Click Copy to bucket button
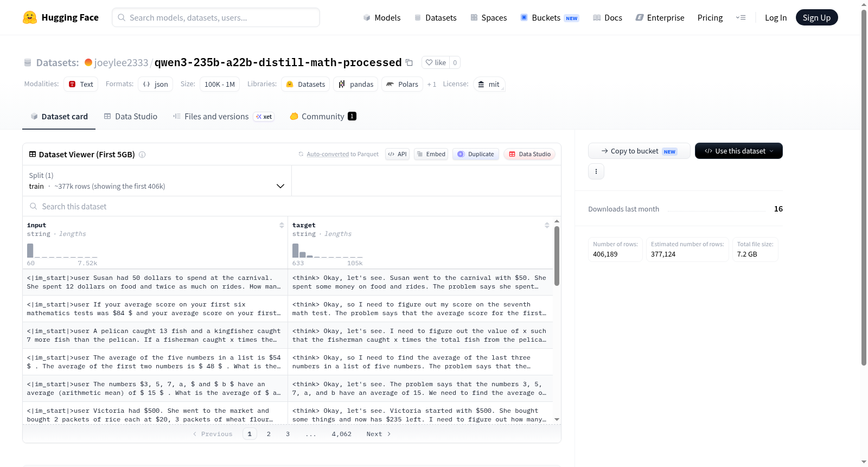The height and width of the screenshot is (467, 868). point(639,151)
